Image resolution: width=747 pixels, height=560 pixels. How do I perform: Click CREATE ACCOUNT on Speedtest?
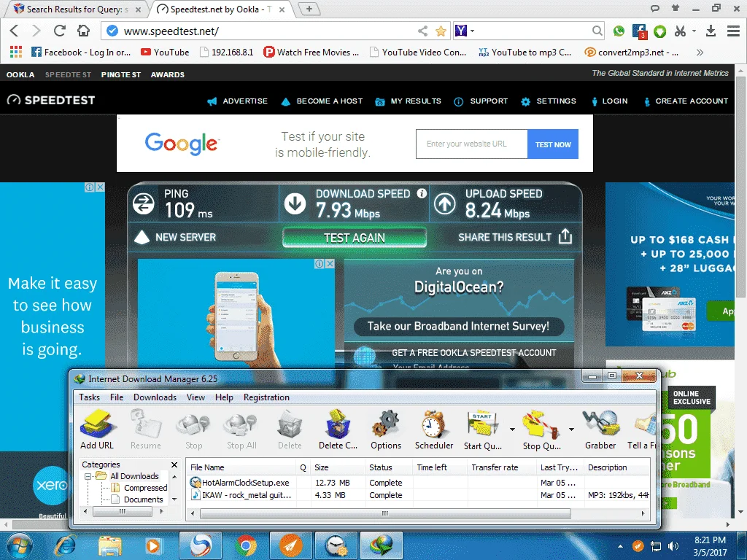[x=686, y=101]
